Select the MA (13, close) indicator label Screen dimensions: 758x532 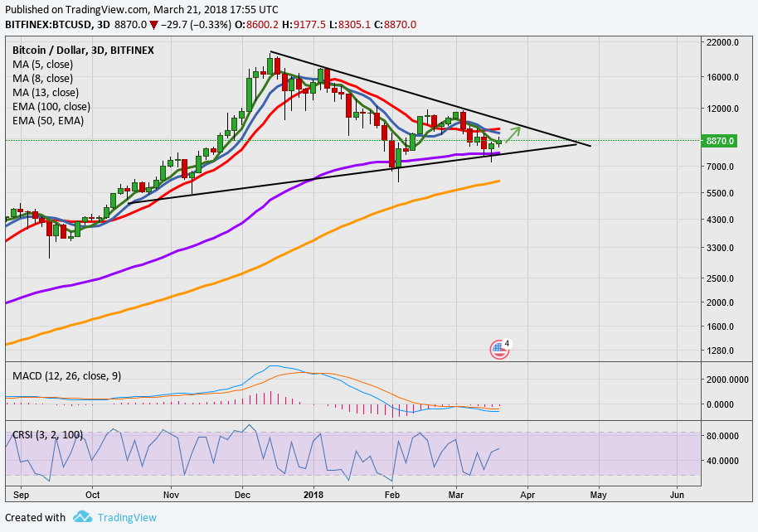pos(46,92)
